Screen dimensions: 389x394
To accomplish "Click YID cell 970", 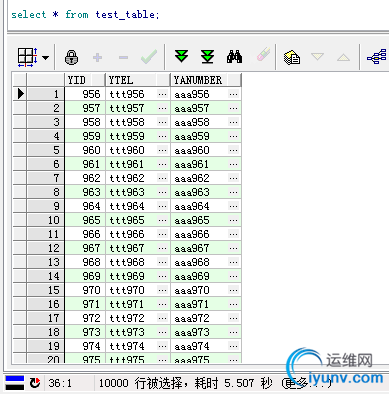I will 85,290.
